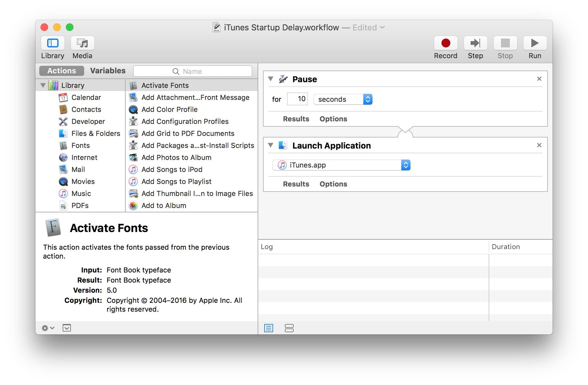Open the seconds unit dropdown
The width and height of the screenshot is (588, 385).
343,99
